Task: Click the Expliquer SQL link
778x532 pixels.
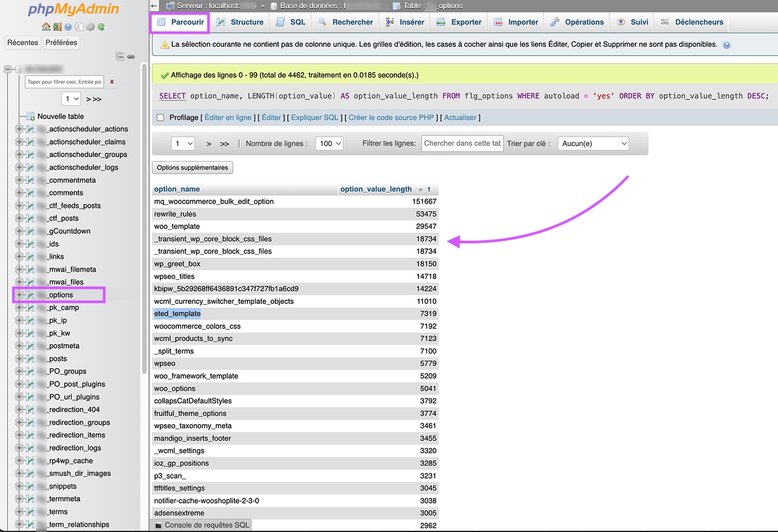Action: (315, 118)
